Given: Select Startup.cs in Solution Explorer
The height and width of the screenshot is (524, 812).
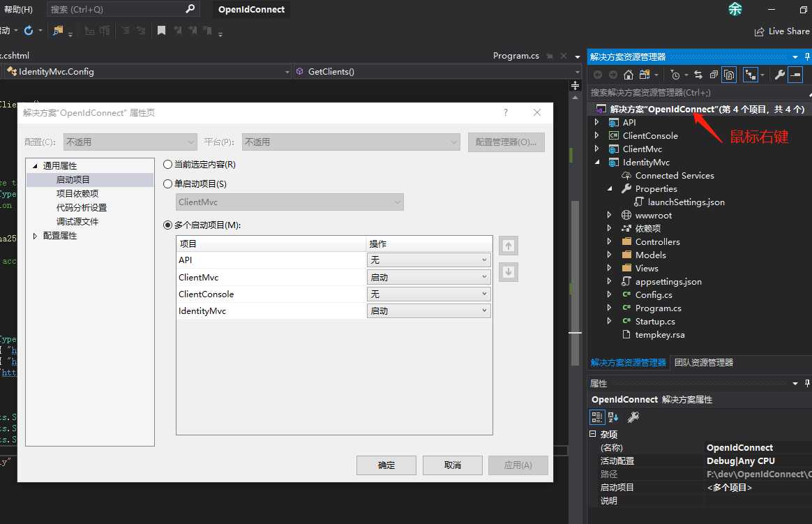Looking at the screenshot, I should coord(654,321).
